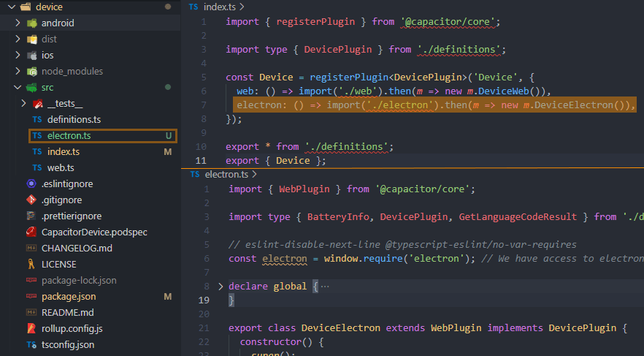Click the TS icon in electron.ts breadcrumb
Viewport: 644px width, 356px height.
coord(195,174)
